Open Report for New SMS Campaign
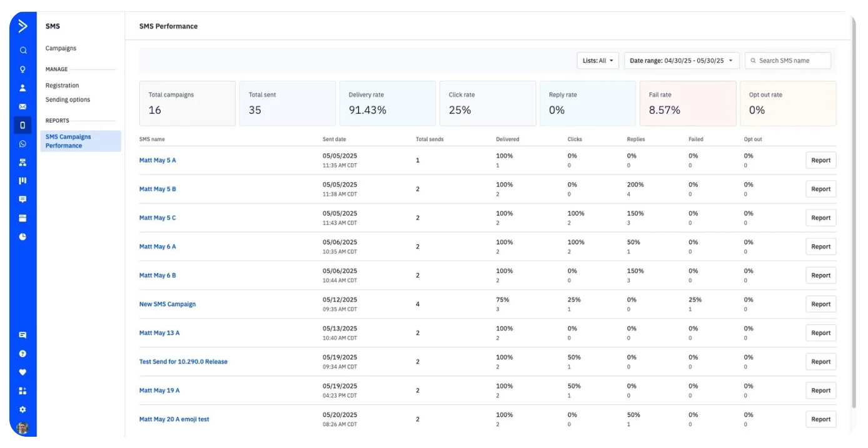This screenshot has height=448, width=868. click(x=820, y=304)
